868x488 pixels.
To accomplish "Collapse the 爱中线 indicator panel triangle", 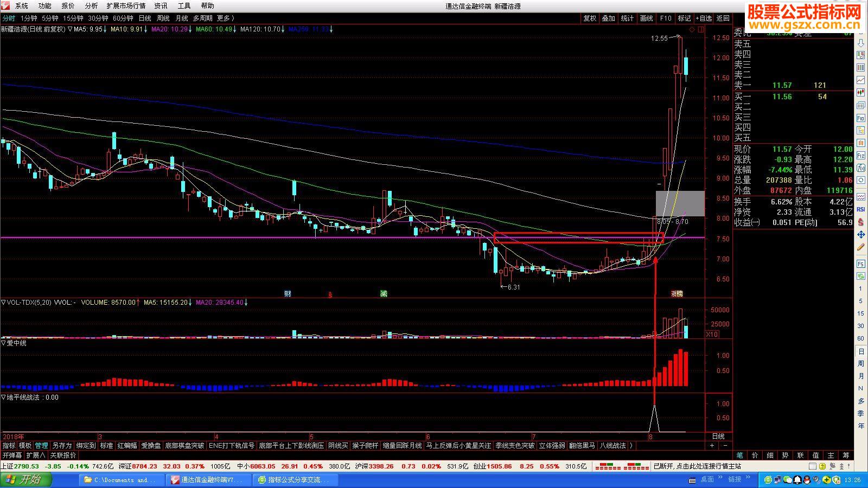I will click(3, 343).
